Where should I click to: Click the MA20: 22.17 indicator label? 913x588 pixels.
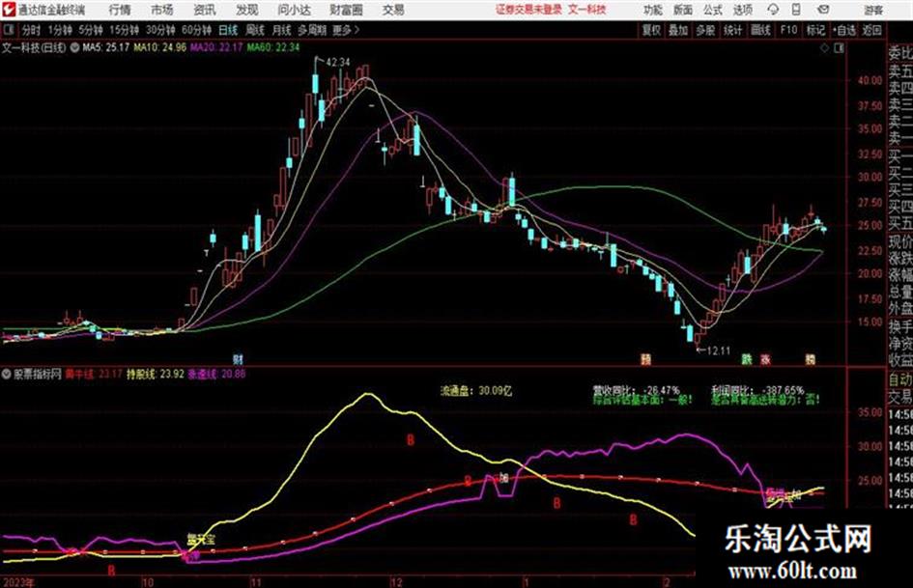[216, 47]
